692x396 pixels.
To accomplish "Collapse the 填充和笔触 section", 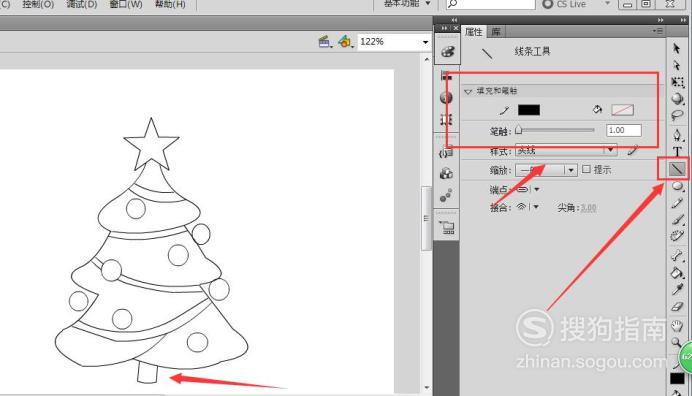I will pyautogui.click(x=468, y=91).
